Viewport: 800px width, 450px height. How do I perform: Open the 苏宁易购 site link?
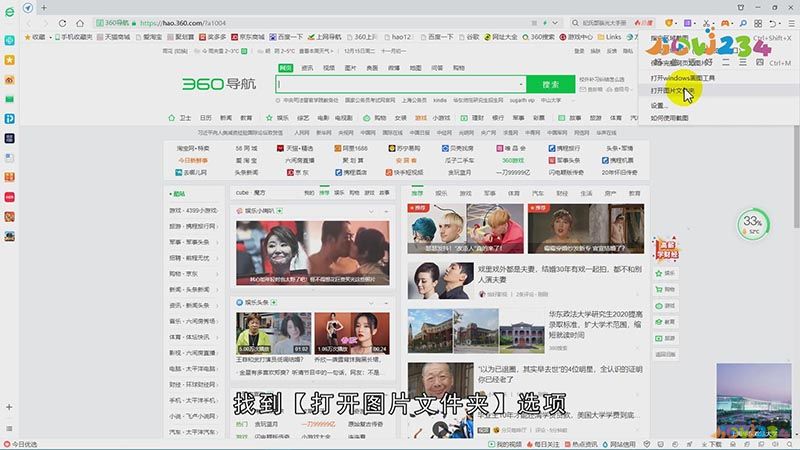404,148
